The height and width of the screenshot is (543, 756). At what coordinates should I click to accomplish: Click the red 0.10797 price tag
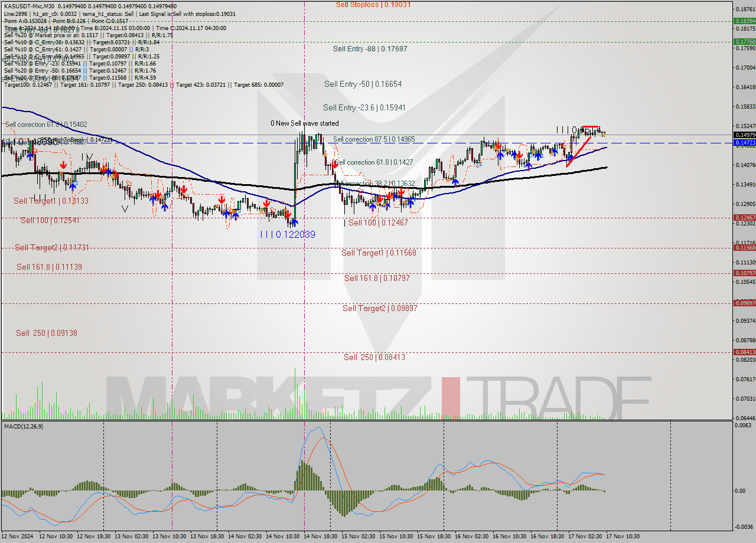click(744, 273)
